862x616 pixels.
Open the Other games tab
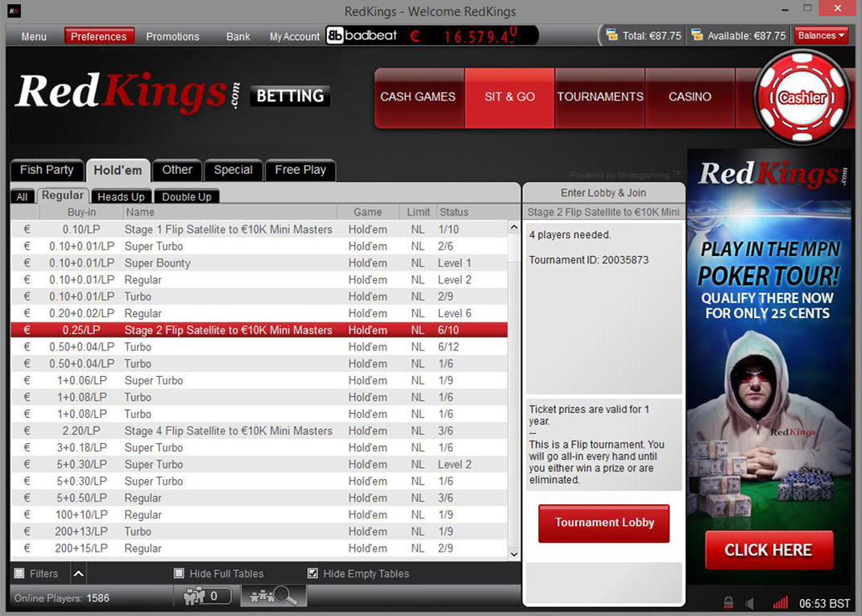tap(177, 170)
